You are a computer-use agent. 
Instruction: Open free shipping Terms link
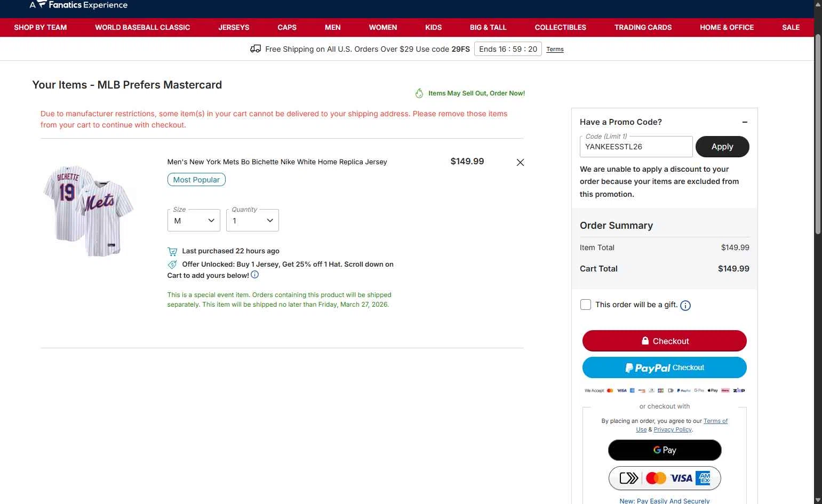[x=555, y=49]
